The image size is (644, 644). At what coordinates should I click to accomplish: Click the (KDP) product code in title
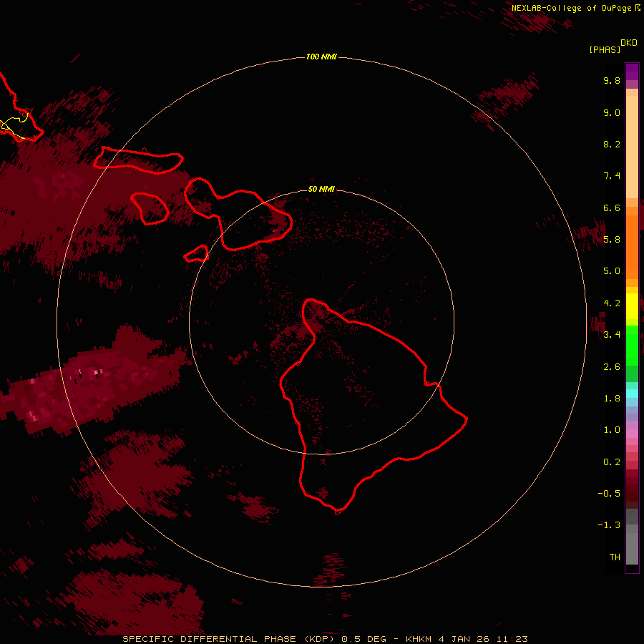coord(321,639)
